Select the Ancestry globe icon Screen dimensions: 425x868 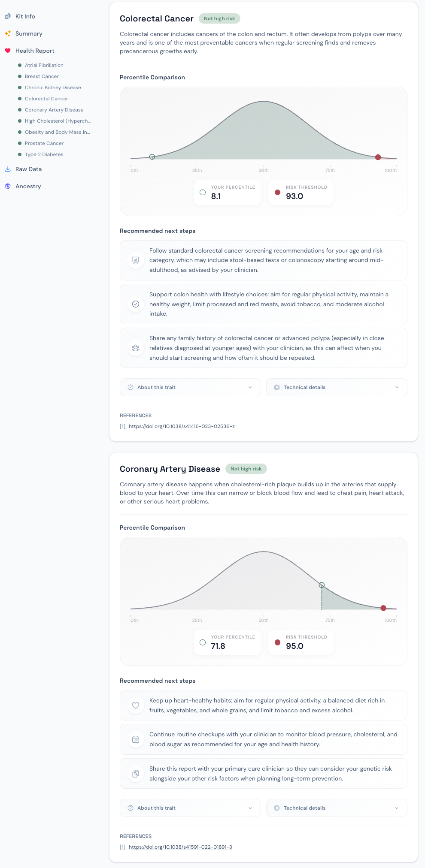(8, 186)
